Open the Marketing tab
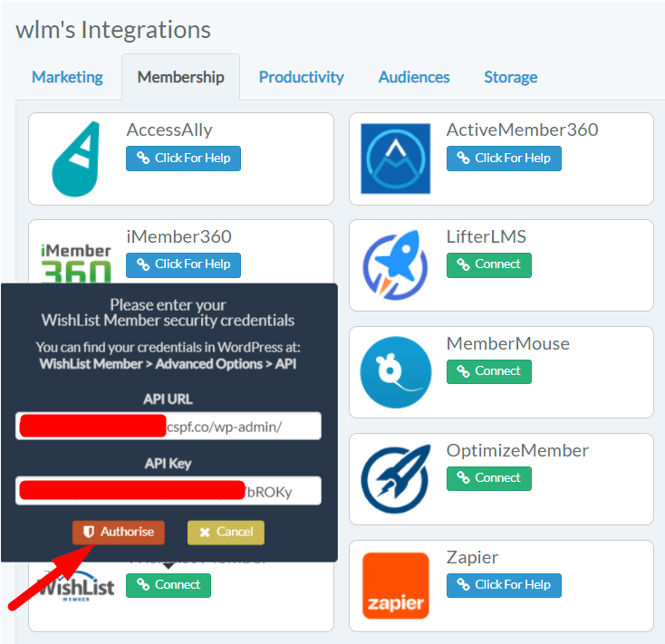665x644 pixels. click(x=67, y=77)
